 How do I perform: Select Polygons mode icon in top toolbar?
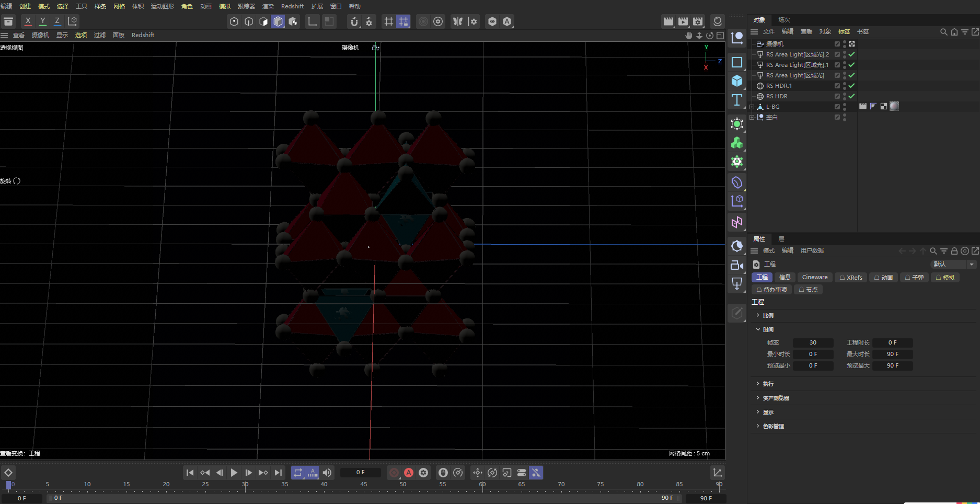263,21
